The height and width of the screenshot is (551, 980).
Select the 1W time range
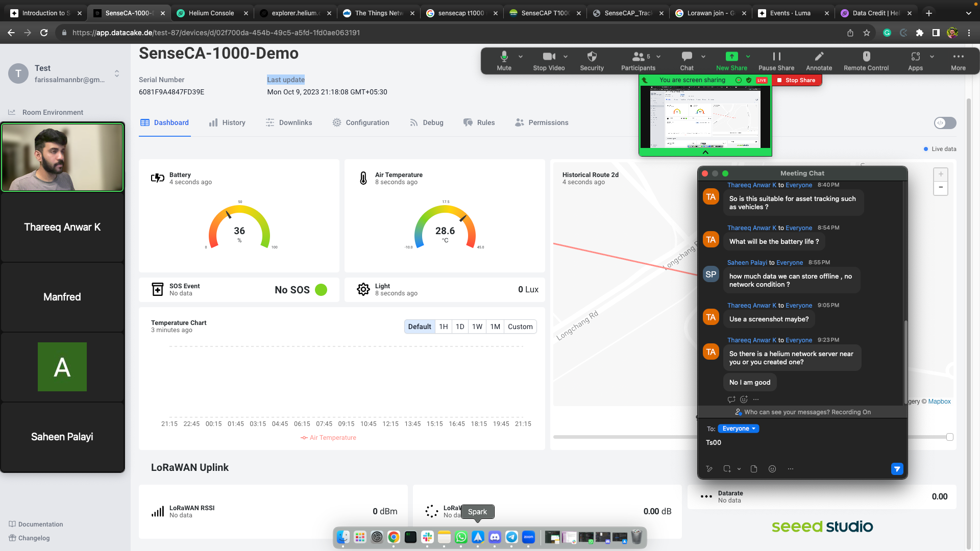tap(477, 327)
